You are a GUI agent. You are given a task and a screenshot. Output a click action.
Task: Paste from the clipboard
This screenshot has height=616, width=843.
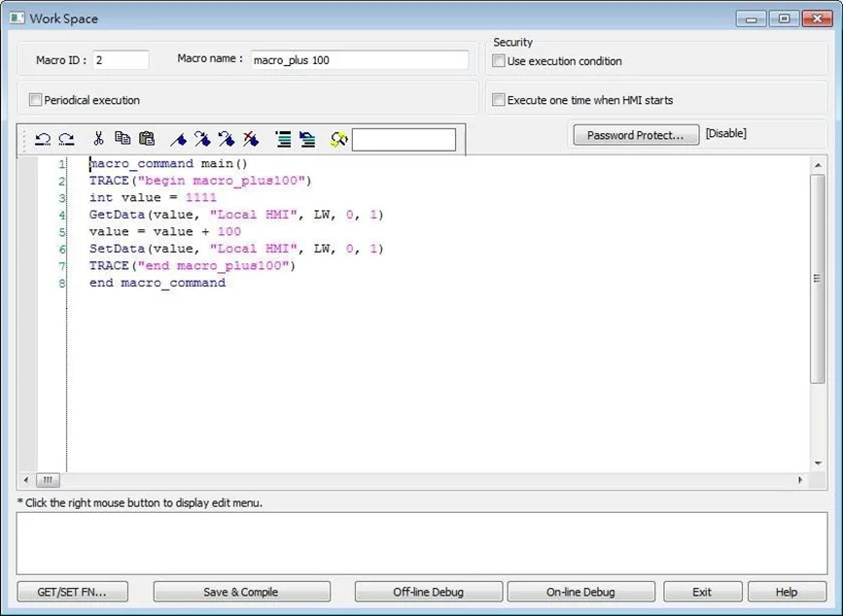(147, 139)
